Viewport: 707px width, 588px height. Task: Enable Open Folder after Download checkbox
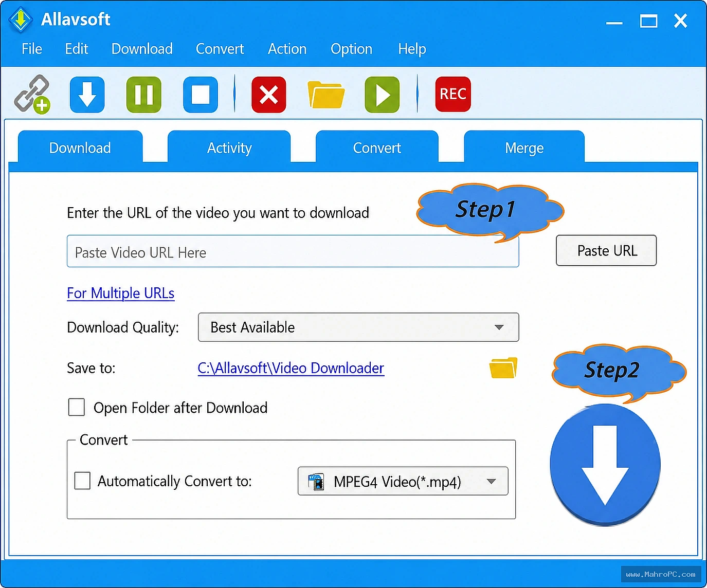[77, 407]
